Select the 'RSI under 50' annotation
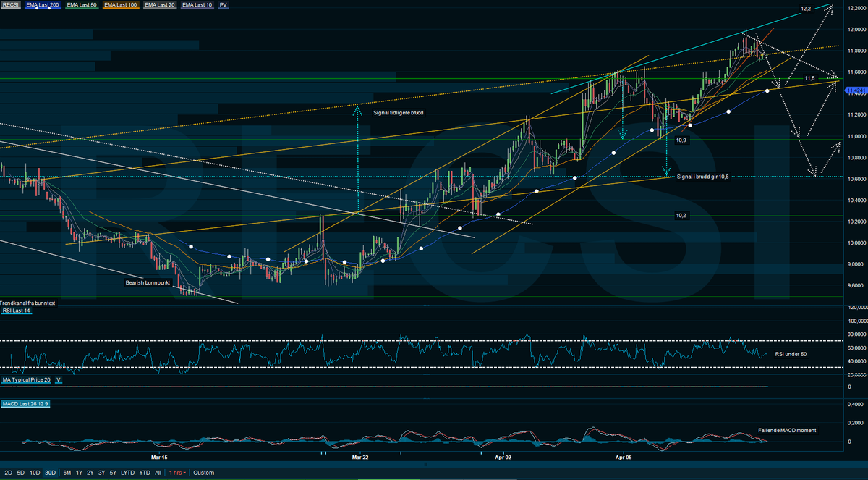 791,354
